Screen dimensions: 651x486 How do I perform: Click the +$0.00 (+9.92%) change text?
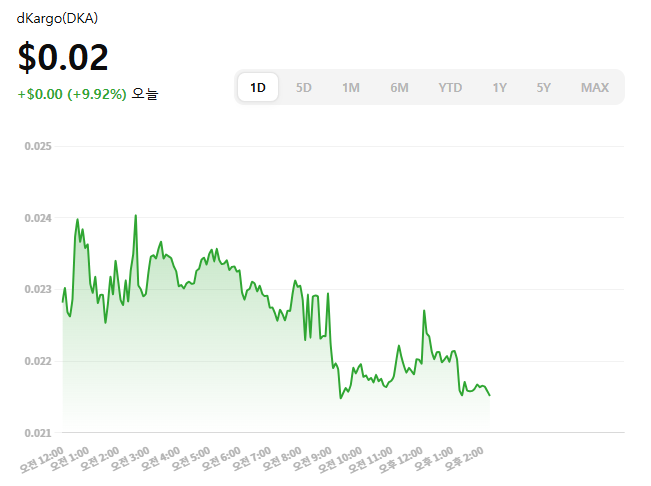tap(72, 94)
